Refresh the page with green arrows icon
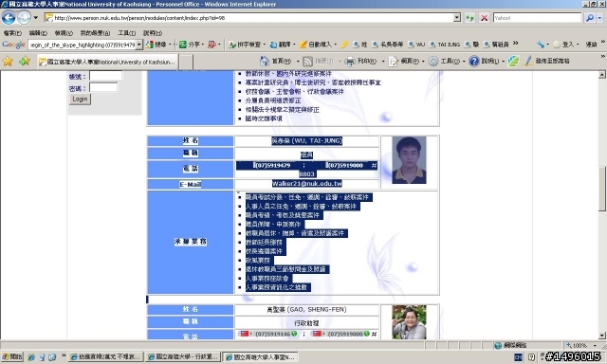Screen dimensions: 607x364 click(x=470, y=18)
